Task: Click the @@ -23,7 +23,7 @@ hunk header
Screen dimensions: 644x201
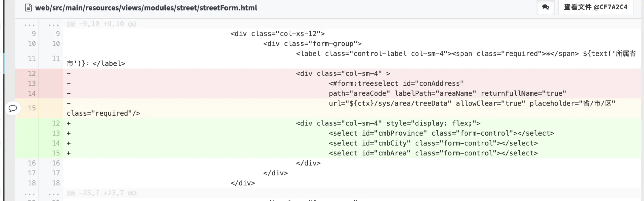Action: (101, 193)
